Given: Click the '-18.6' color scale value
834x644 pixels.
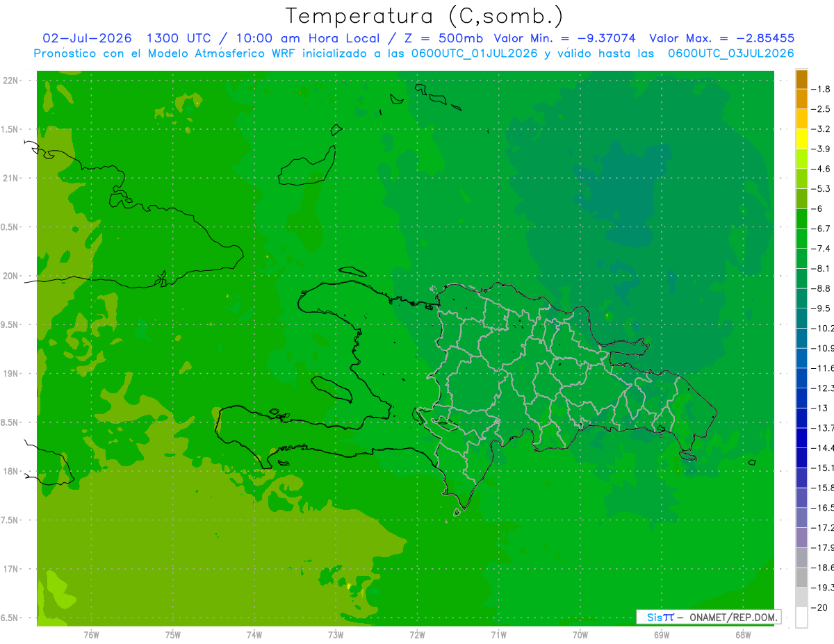Looking at the screenshot, I should [823, 568].
